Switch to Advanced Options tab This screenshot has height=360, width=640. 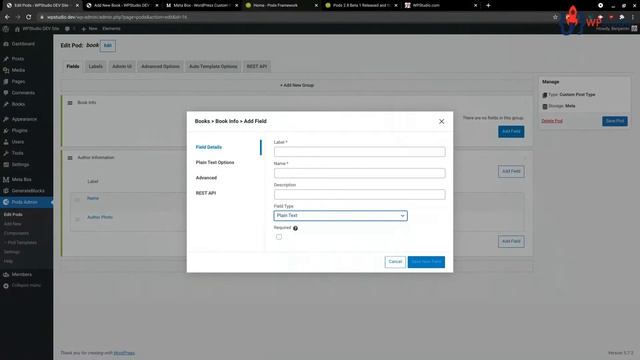(x=160, y=66)
